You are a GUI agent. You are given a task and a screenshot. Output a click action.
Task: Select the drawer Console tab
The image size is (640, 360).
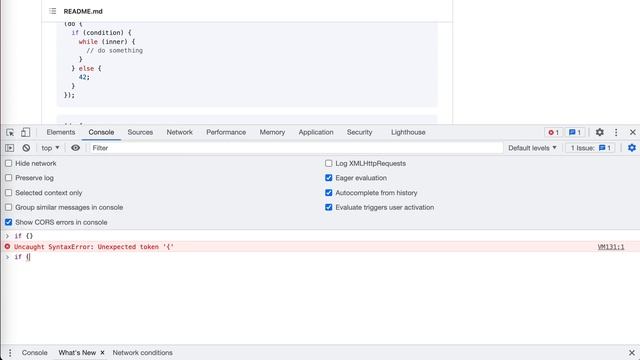(35, 353)
